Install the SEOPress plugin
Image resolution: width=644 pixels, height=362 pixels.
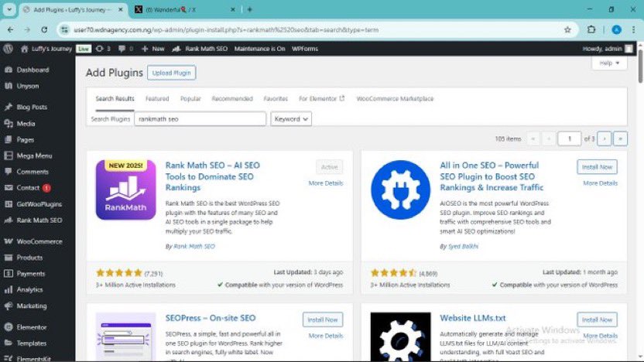point(323,319)
